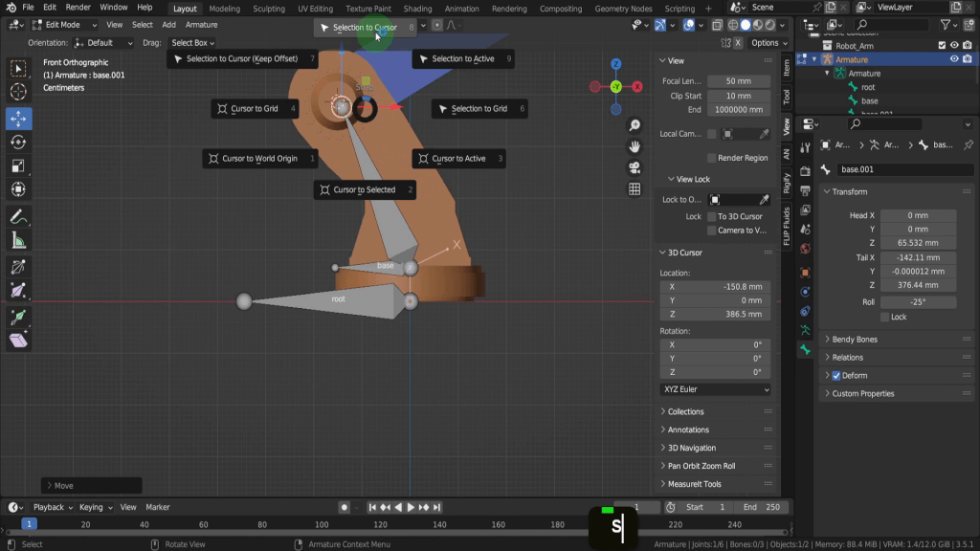Open the Animation workspace tab

tap(461, 9)
